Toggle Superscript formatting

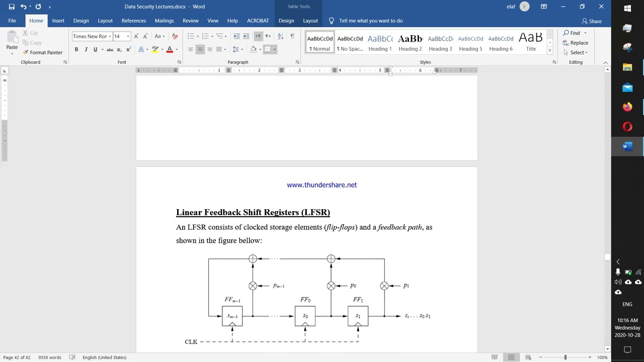pyautogui.click(x=128, y=49)
